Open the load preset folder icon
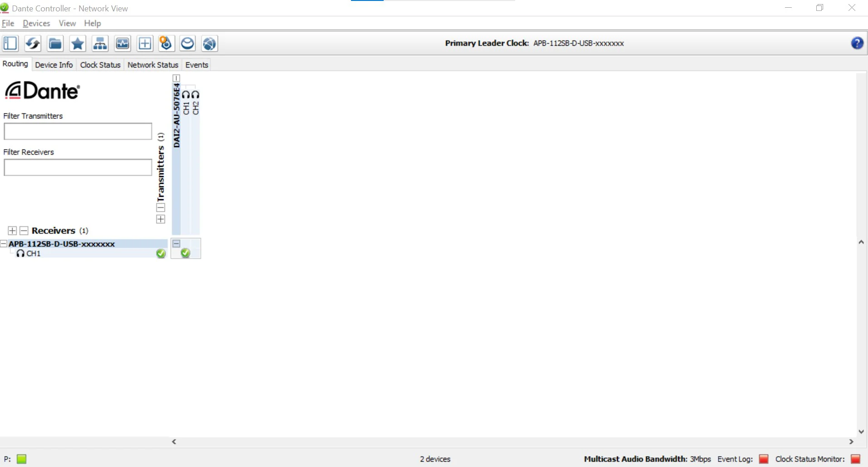This screenshot has height=467, width=868. coord(55,44)
